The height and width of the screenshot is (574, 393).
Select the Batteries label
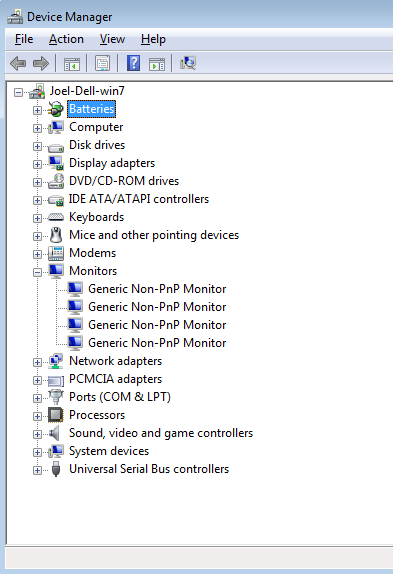91,109
